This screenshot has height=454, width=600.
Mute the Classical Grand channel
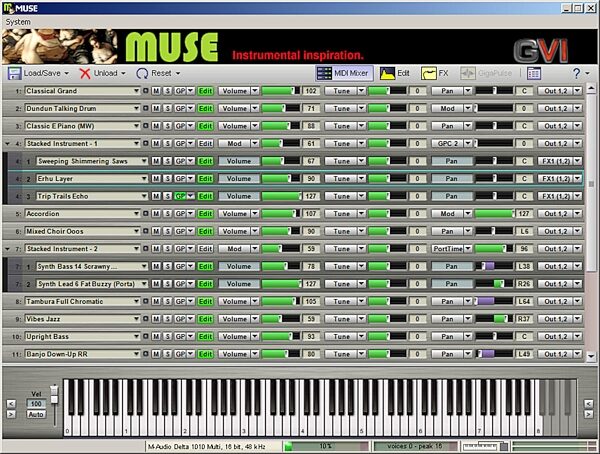click(156, 91)
